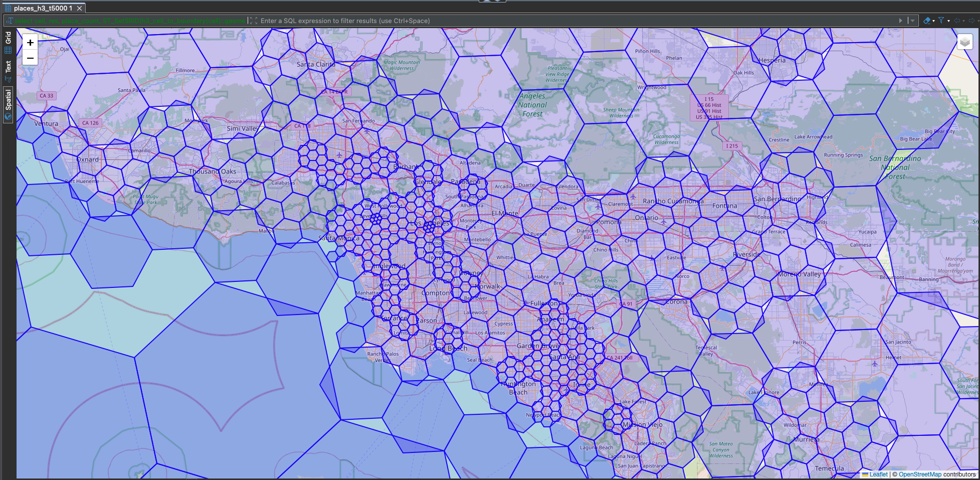The image size is (980, 480).
Task: Open the OpenStreetMap attribution link
Action: 920,474
